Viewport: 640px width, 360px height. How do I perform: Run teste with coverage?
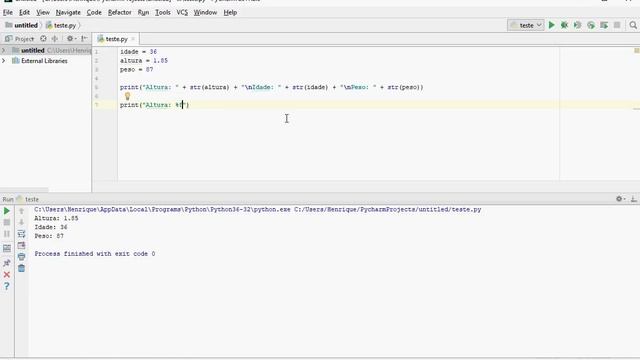coord(578,25)
